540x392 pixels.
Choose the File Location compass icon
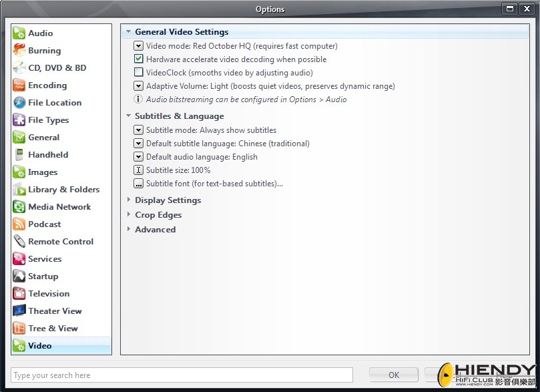(19, 102)
